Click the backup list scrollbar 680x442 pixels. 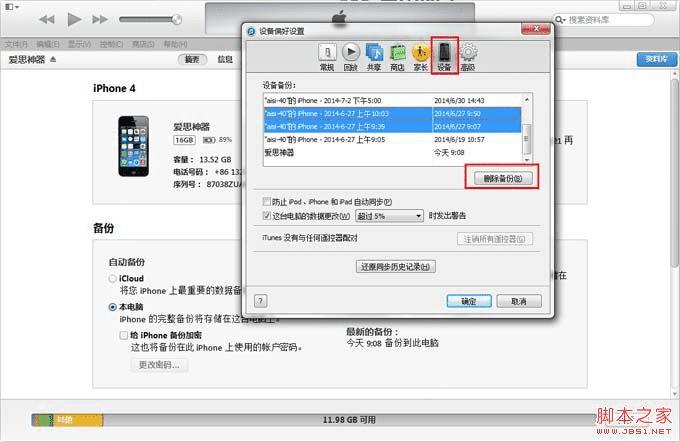pyautogui.click(x=526, y=139)
